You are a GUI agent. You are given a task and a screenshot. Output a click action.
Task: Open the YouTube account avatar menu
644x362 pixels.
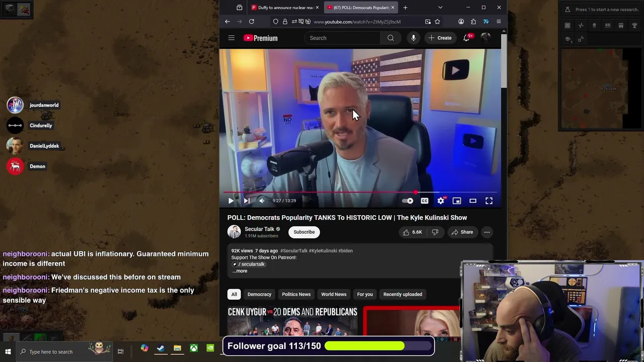(486, 38)
